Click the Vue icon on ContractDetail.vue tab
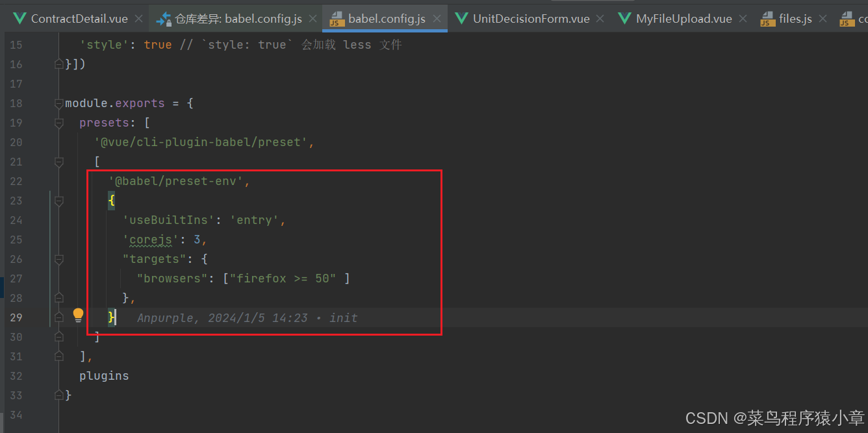This screenshot has width=868, height=433. pos(19,19)
